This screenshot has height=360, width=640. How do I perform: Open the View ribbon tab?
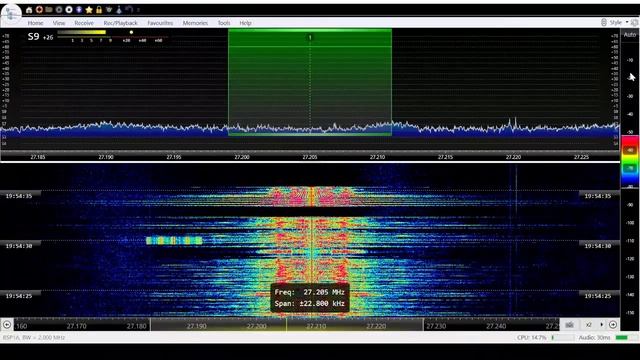59,23
